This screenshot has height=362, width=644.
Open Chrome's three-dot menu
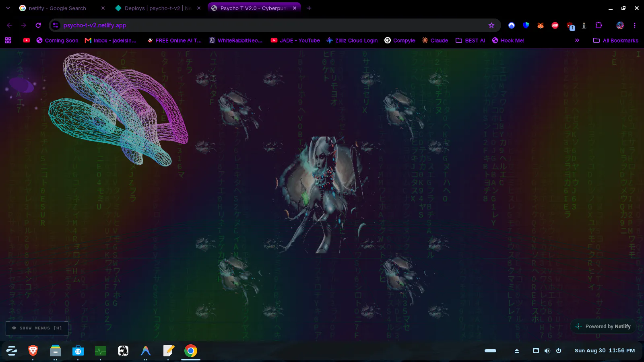point(635,25)
